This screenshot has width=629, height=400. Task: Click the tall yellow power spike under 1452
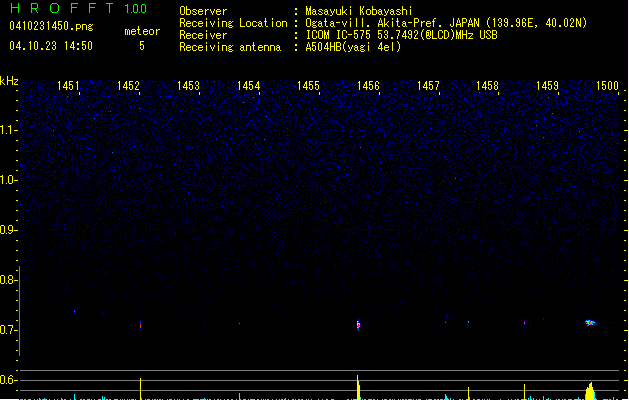point(140,388)
